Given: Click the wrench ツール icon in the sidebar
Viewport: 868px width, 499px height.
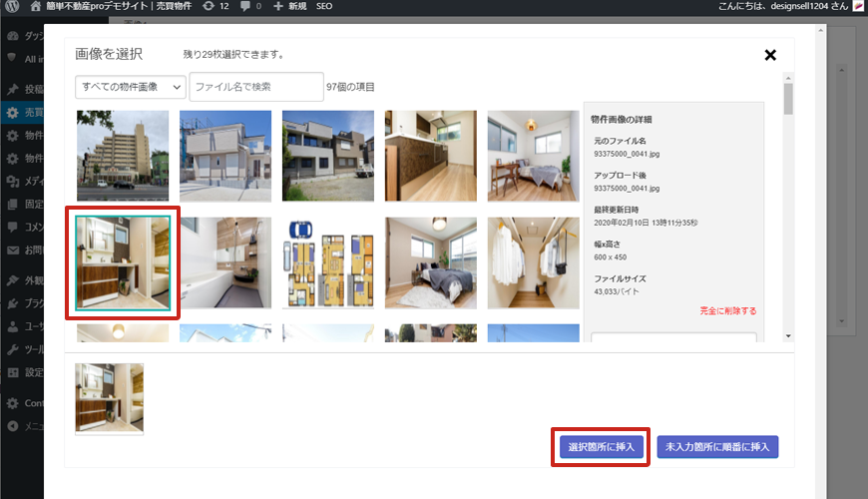Looking at the screenshot, I should 12,349.
